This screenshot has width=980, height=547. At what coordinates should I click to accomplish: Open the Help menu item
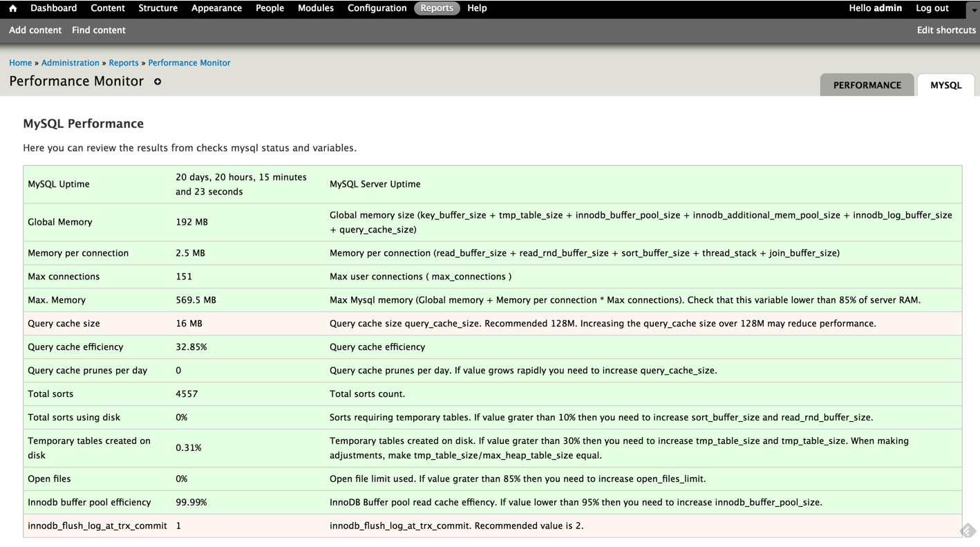click(x=477, y=8)
